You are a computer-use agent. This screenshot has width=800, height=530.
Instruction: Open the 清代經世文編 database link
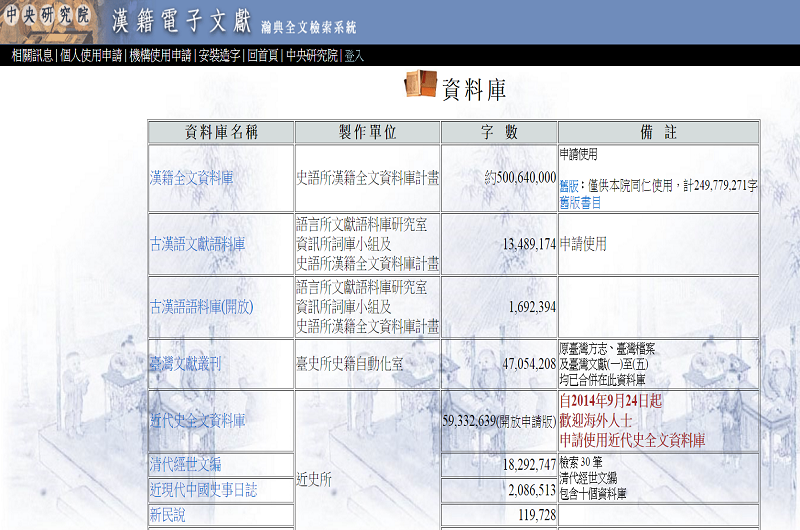coord(185,464)
